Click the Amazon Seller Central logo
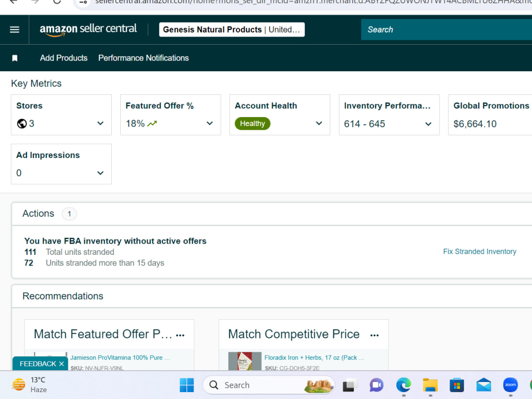The width and height of the screenshot is (532, 399). click(88, 29)
